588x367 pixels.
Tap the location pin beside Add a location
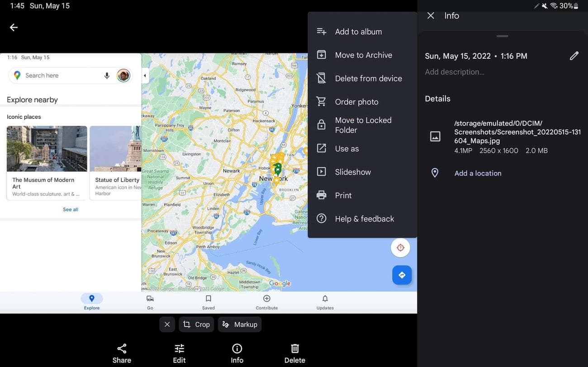(x=434, y=173)
